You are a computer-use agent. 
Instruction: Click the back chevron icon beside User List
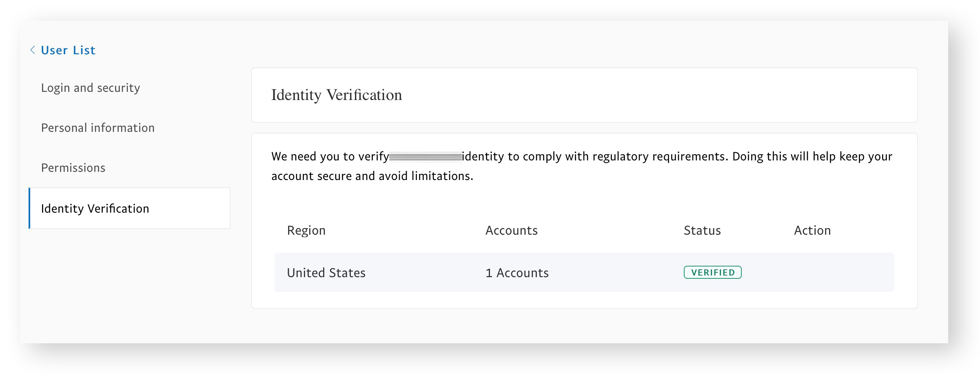coord(32,50)
